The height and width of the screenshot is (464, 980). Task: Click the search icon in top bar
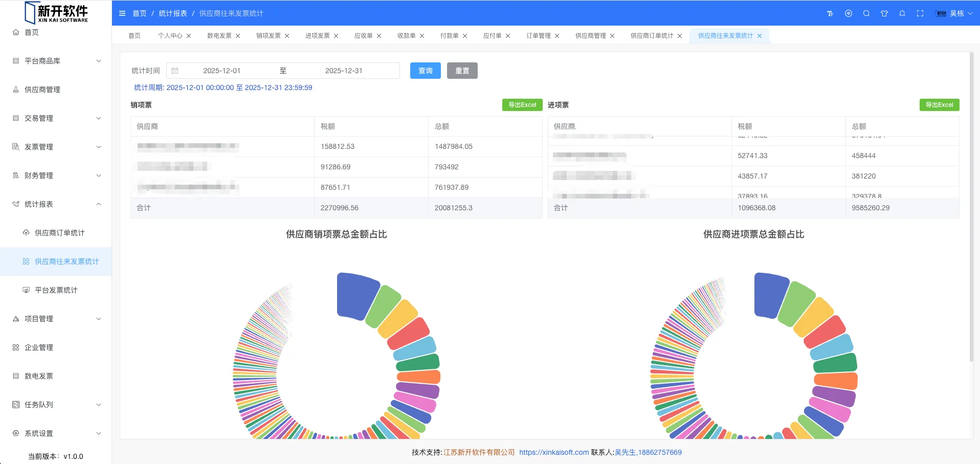point(866,13)
